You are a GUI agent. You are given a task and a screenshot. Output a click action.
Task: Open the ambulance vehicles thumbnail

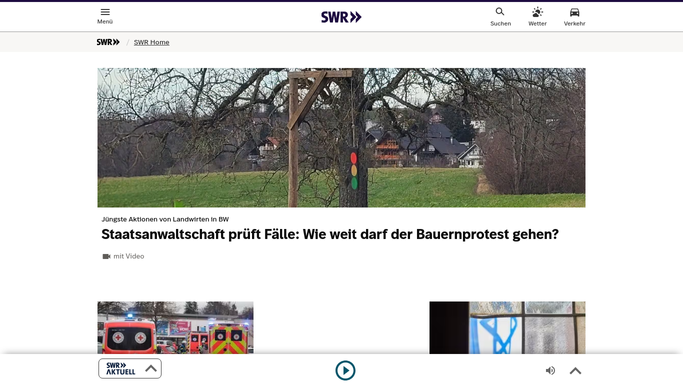[x=175, y=327]
